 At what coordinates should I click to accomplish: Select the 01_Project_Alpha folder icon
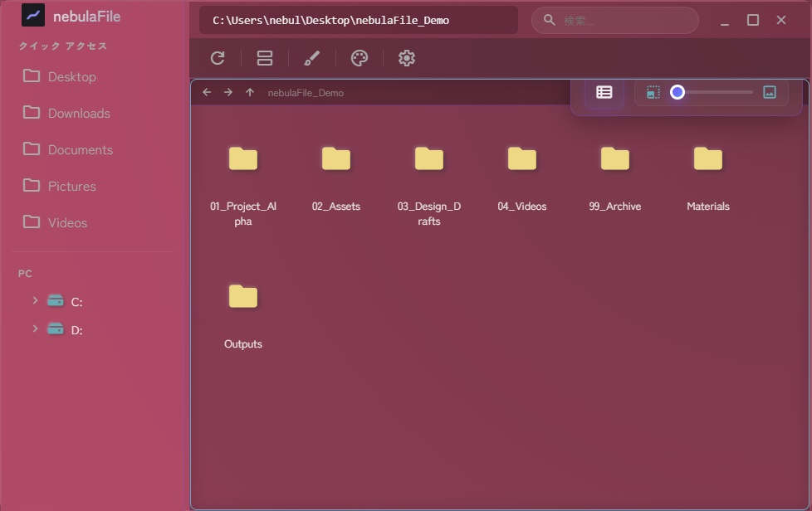243,158
